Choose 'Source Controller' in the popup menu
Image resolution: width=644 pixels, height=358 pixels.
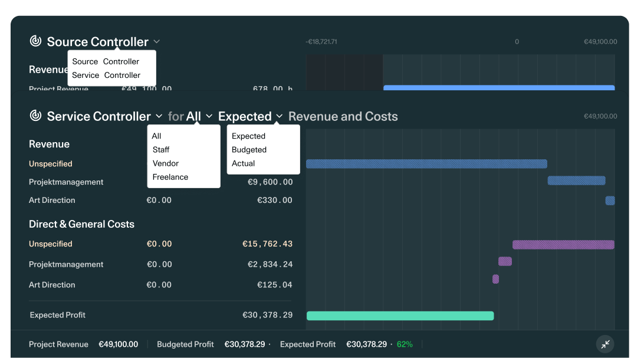[x=106, y=61]
